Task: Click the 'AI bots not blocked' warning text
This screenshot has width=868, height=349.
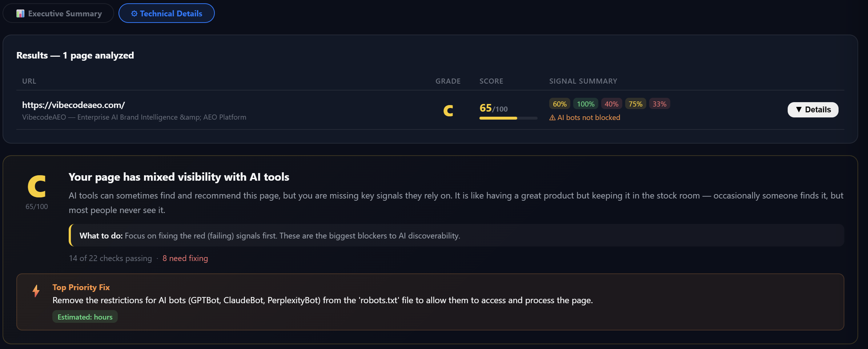Action: (x=588, y=118)
